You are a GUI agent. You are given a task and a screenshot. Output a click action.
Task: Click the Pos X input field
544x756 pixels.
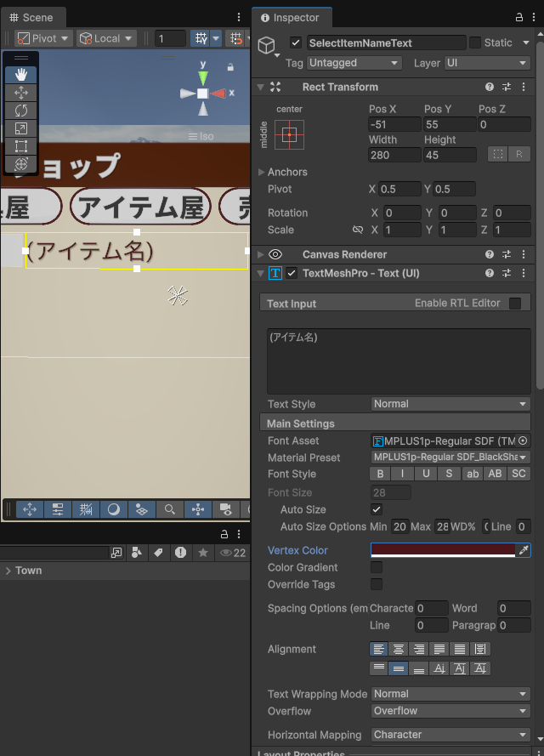click(394, 124)
